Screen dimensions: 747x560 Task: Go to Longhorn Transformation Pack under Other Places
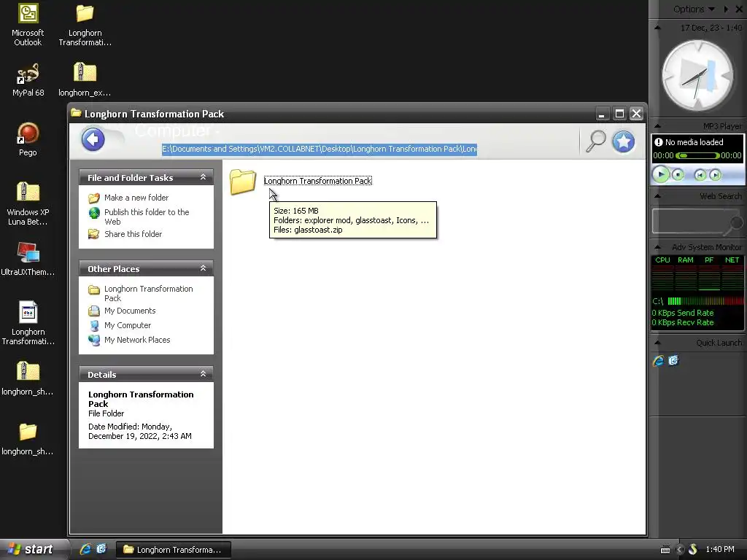(149, 293)
